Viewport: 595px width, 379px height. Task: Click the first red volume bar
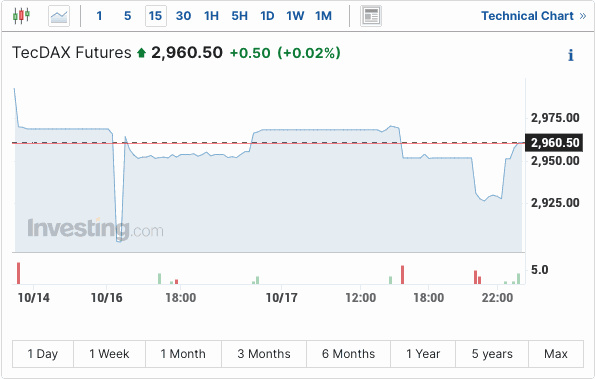click(18, 273)
